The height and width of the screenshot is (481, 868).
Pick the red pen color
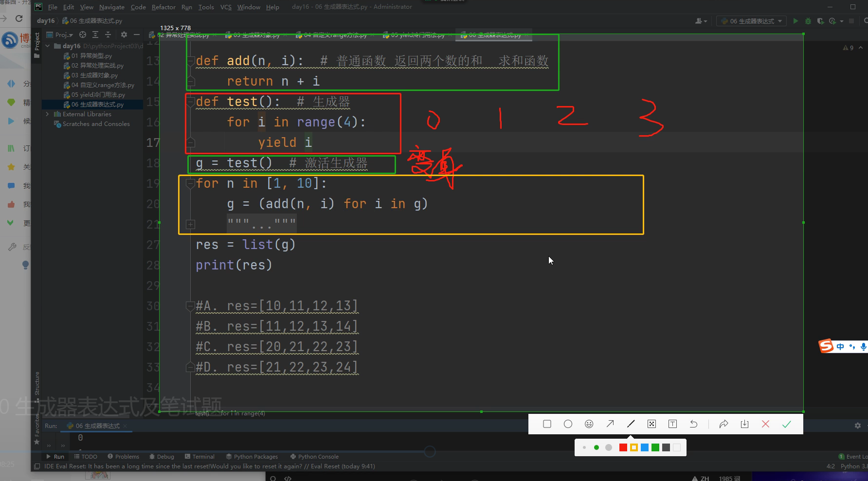click(x=623, y=447)
